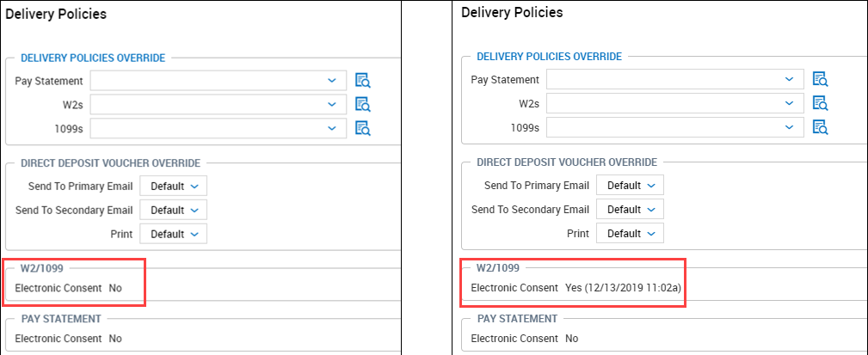Image resolution: width=868 pixels, height=355 pixels.
Task: Open the 1099s lookup icon in right panel
Action: coord(820,127)
